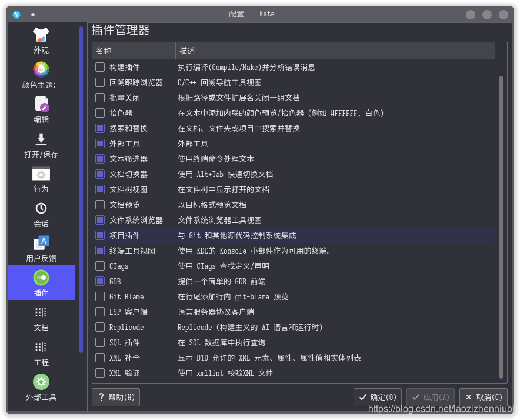
Task: Select the text 在 SQL 数据库中执行查询
Action: pyautogui.click(x=222, y=342)
